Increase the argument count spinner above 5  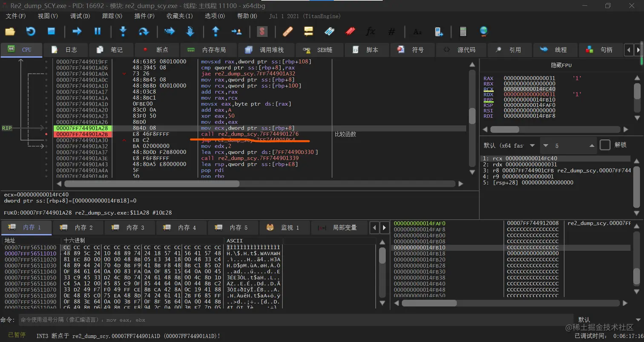point(592,146)
